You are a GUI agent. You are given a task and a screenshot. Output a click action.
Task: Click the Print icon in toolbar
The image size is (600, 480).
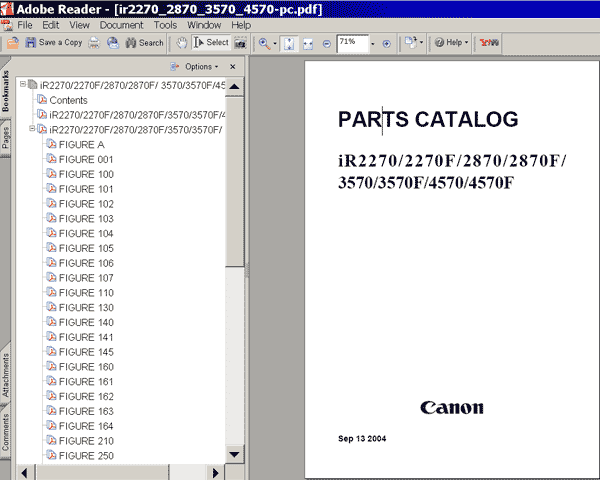94,42
